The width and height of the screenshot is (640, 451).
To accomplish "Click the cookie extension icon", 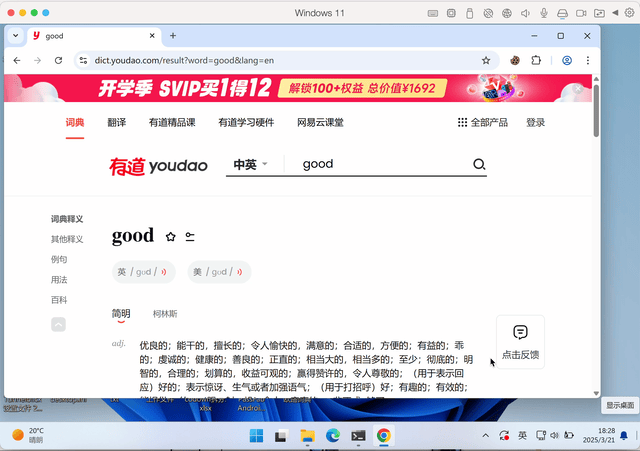I will (515, 60).
